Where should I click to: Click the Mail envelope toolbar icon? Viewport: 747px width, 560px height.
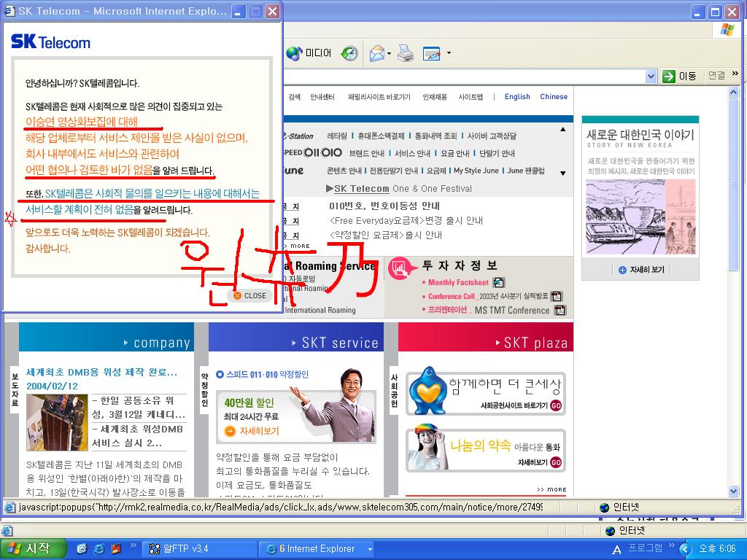coord(377,53)
